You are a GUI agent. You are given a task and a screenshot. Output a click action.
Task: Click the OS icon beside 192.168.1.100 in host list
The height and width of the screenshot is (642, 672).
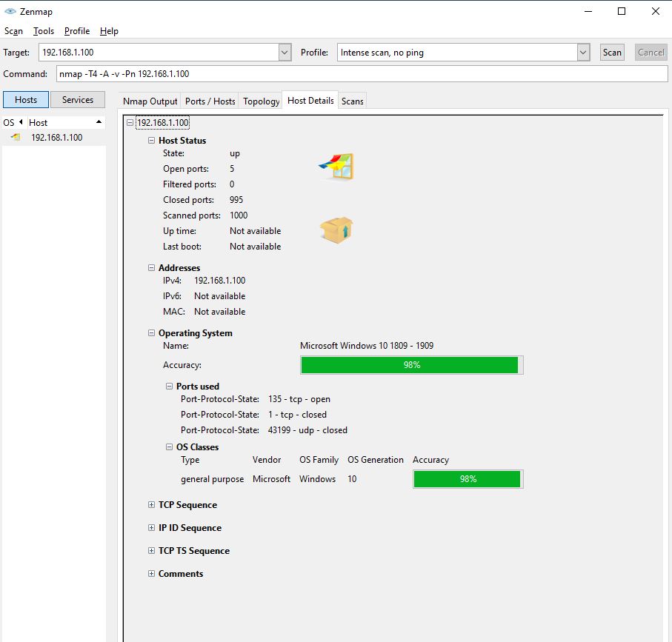[x=16, y=138]
